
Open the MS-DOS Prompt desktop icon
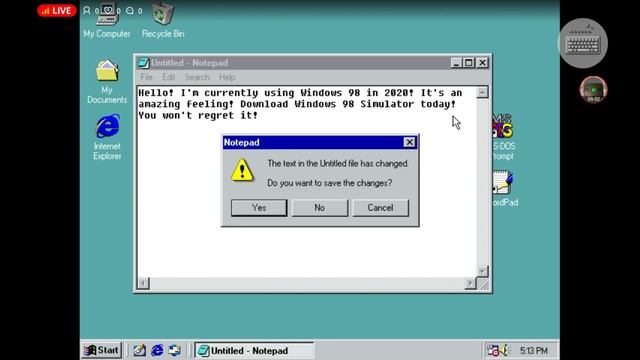pos(503,137)
